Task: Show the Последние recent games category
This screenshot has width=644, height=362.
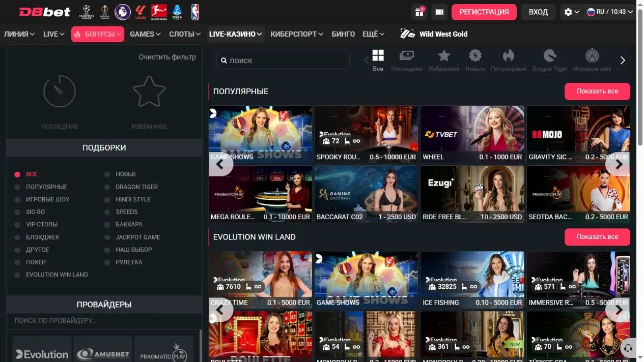Action: [x=407, y=60]
